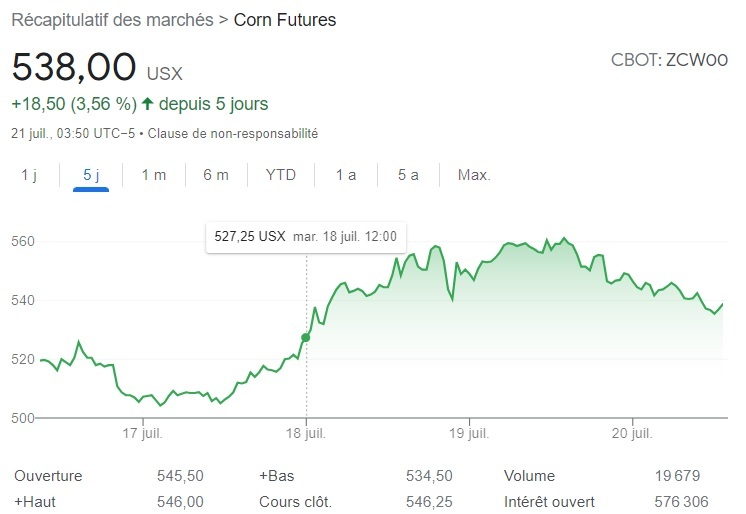Click the 19 juil. date axis label

(x=469, y=433)
